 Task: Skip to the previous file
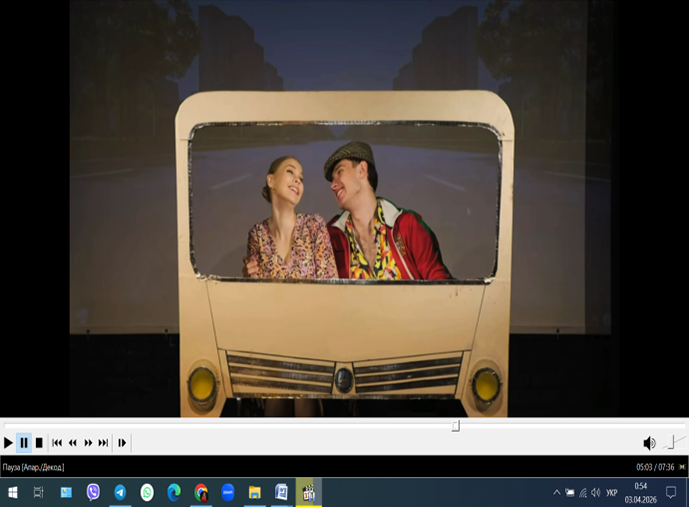pyautogui.click(x=57, y=443)
